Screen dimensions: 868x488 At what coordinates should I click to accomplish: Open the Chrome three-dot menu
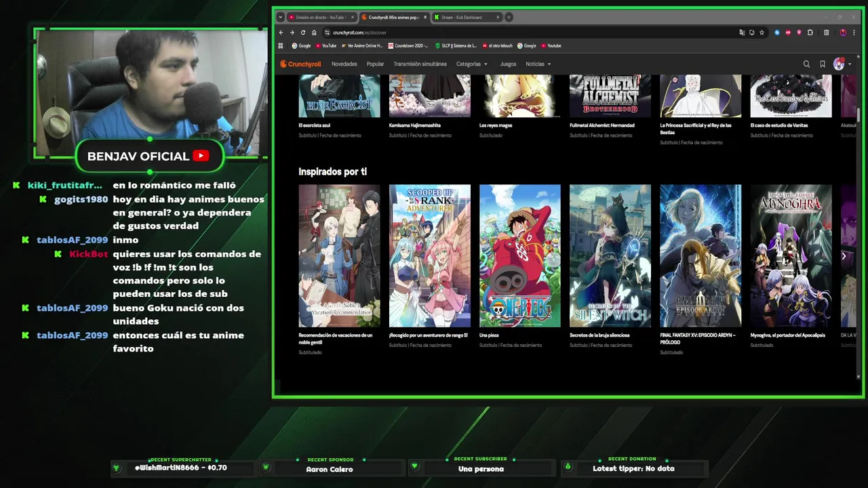tap(854, 33)
